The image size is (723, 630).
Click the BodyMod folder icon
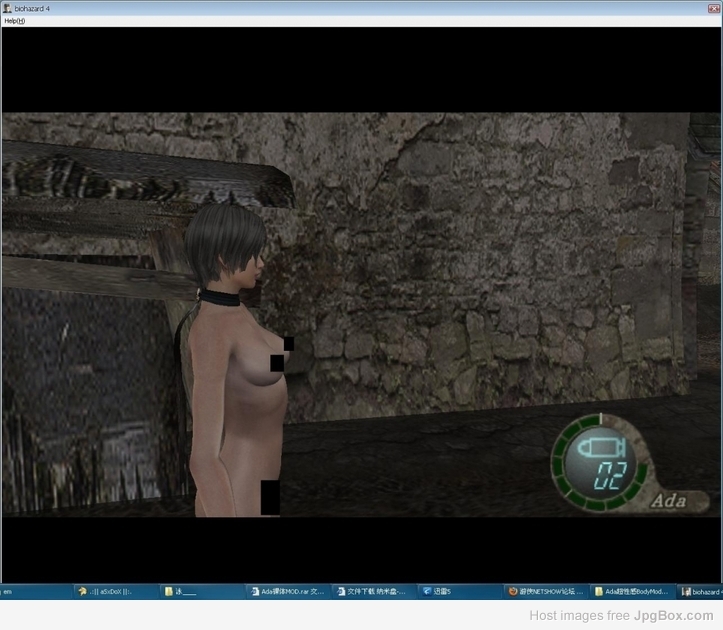[x=599, y=591]
